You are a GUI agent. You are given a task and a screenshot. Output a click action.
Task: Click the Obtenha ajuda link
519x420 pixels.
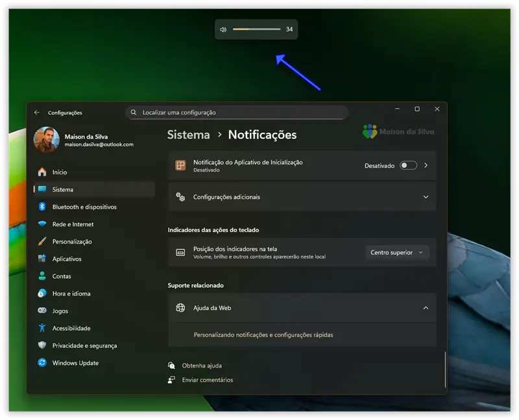click(x=202, y=366)
